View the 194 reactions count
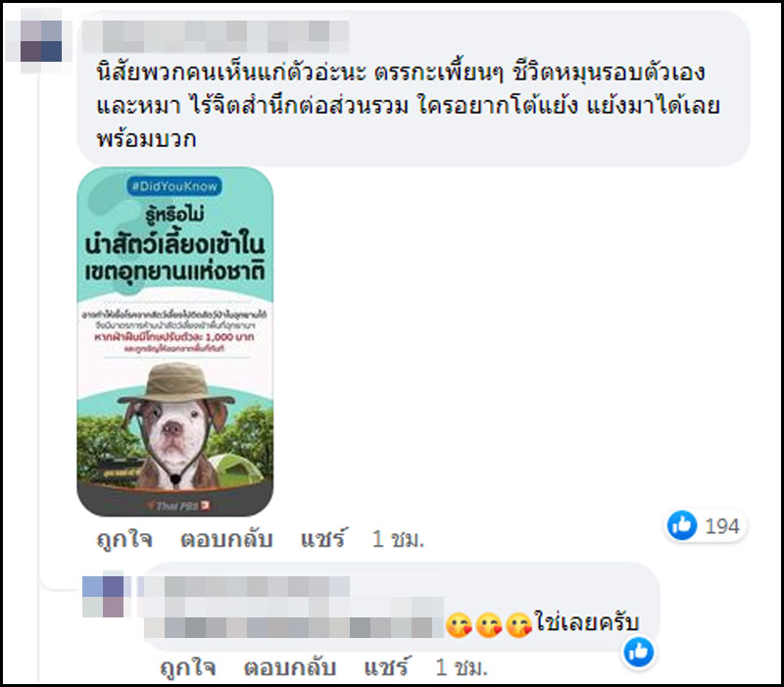The height and width of the screenshot is (687, 784). click(721, 526)
